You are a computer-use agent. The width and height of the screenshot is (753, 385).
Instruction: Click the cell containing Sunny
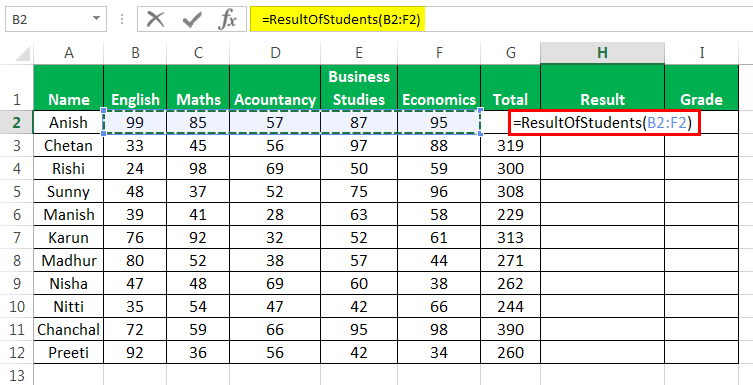(x=69, y=192)
